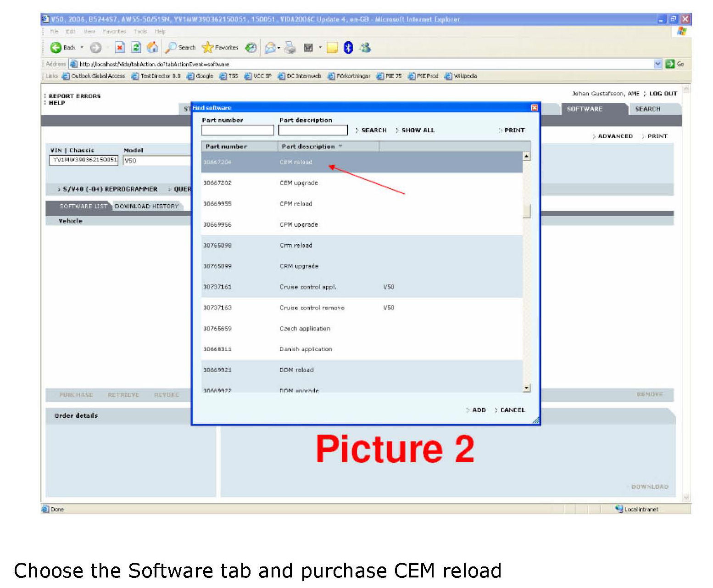Click the Refresh page icon
Screen dimensions: 713x588
[x=136, y=48]
